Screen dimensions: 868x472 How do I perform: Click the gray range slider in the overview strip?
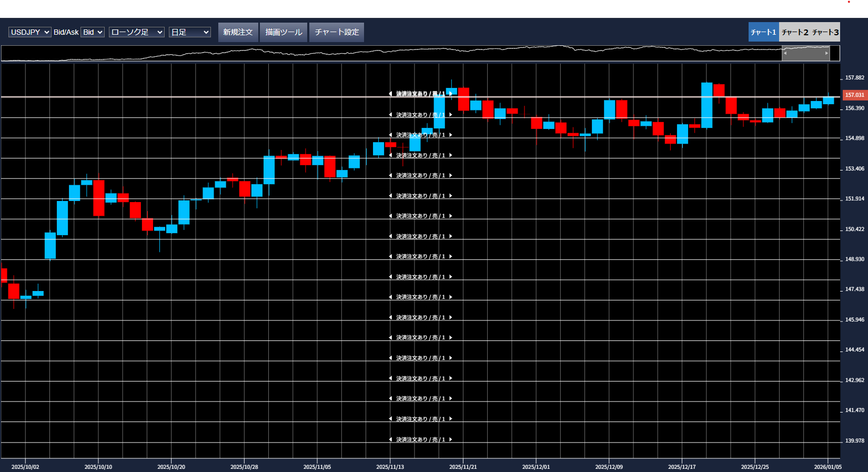(x=805, y=53)
